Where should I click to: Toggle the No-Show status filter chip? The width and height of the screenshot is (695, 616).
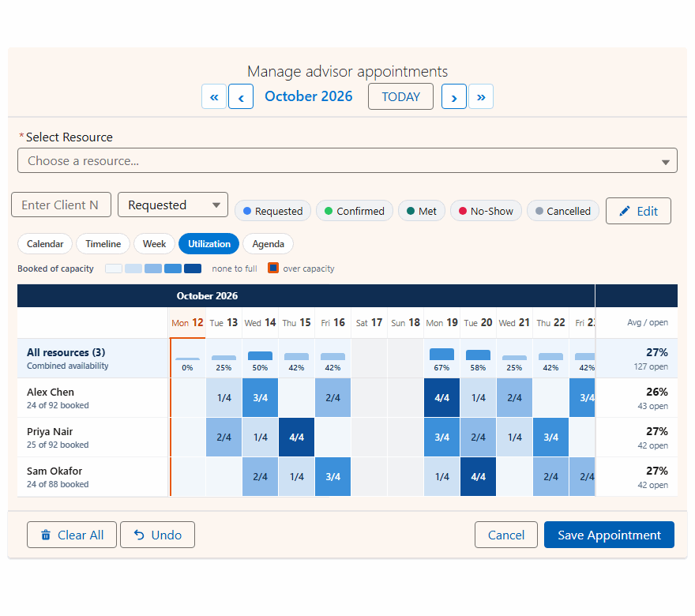(x=486, y=211)
